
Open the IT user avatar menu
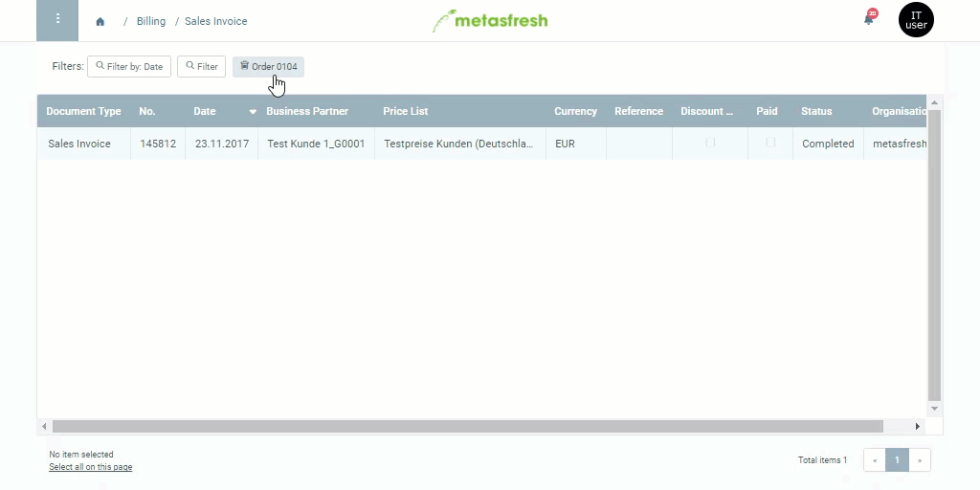click(x=916, y=20)
